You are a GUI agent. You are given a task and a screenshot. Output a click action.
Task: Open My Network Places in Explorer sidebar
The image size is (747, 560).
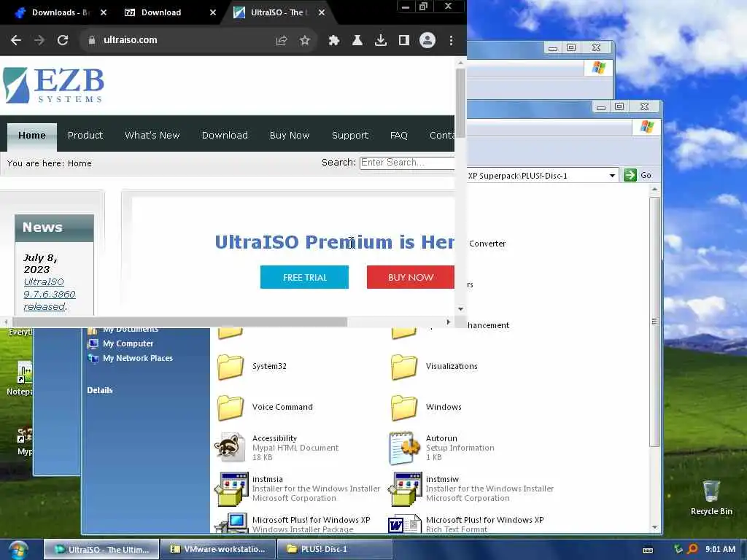131,359
